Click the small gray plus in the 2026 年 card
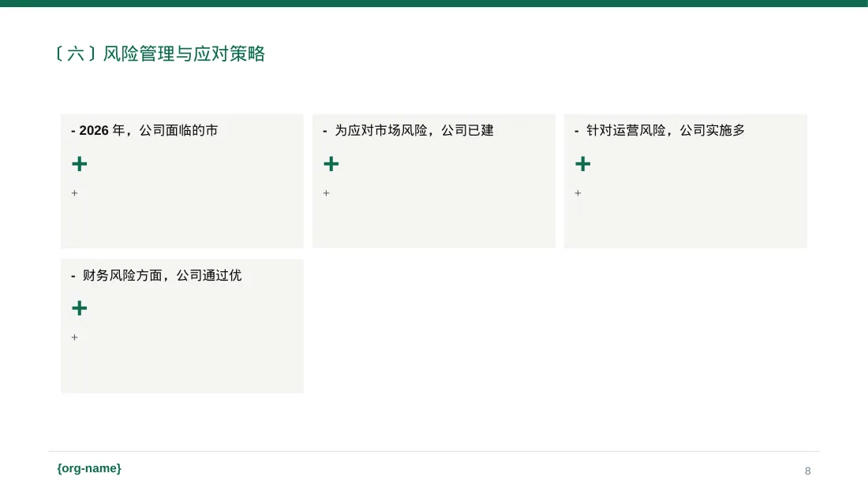This screenshot has height=488, width=868. coord(75,193)
